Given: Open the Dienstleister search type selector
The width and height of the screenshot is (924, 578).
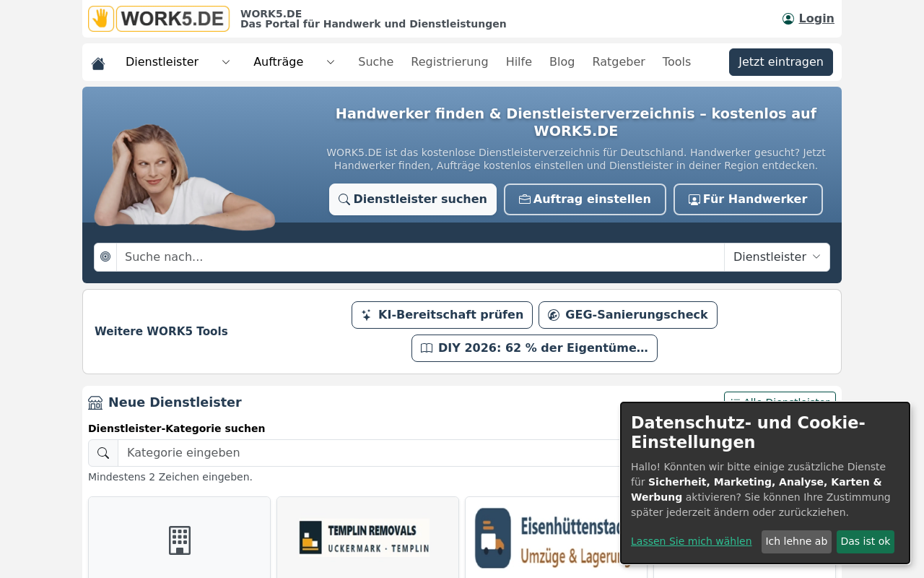Looking at the screenshot, I should pyautogui.click(x=777, y=257).
